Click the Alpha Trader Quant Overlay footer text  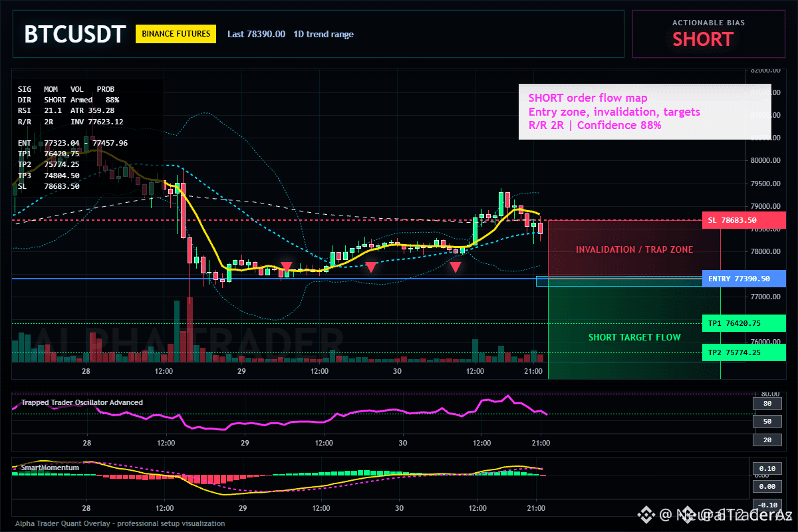pyautogui.click(x=120, y=523)
